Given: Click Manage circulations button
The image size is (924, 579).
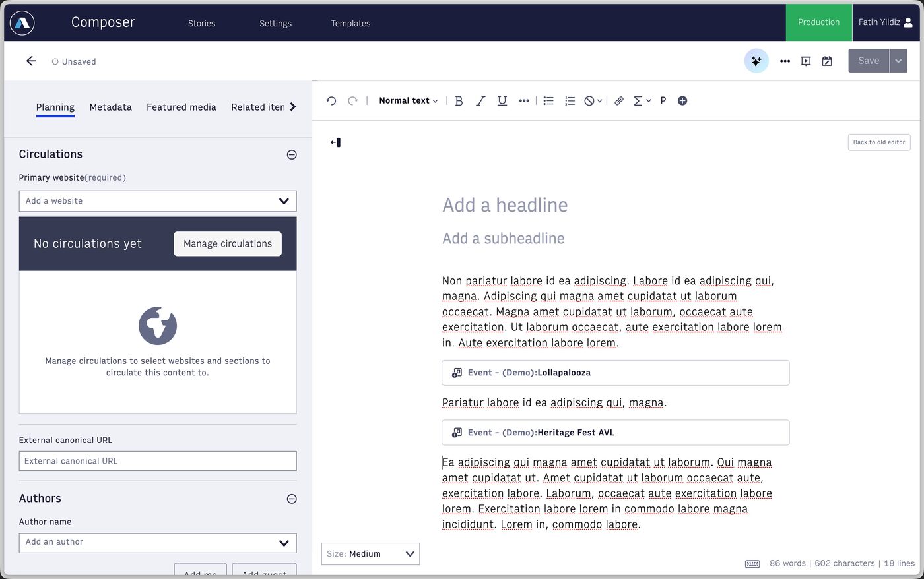Looking at the screenshot, I should (228, 243).
